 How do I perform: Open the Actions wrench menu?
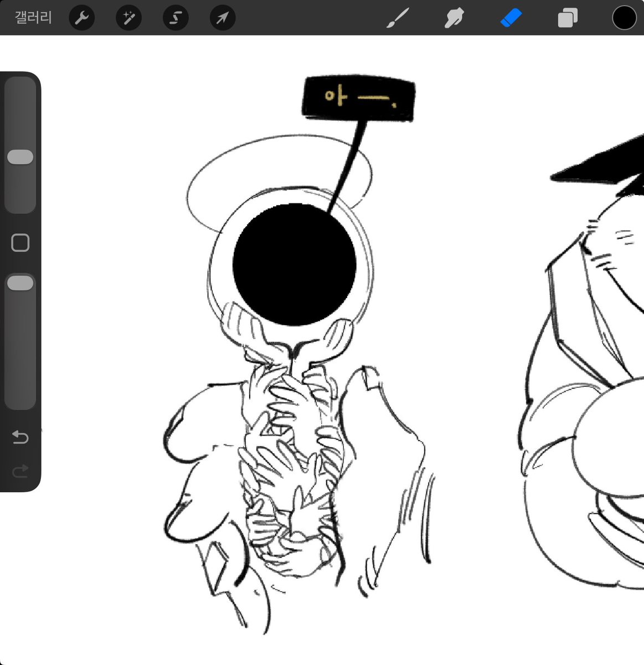tap(81, 18)
